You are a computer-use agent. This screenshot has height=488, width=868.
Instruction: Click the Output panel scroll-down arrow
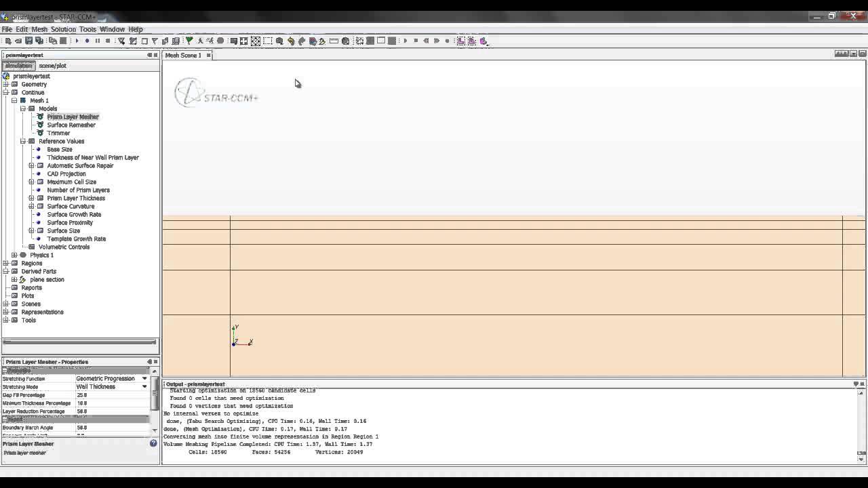pyautogui.click(x=862, y=460)
